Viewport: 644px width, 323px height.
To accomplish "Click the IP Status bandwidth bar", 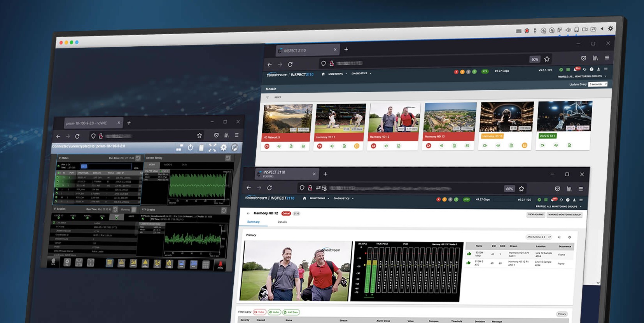I will point(107,166).
